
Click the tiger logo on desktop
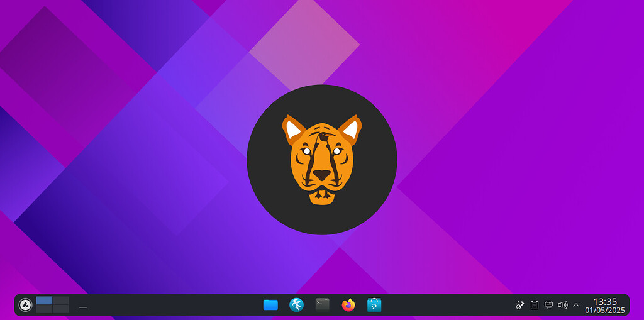coord(321,160)
